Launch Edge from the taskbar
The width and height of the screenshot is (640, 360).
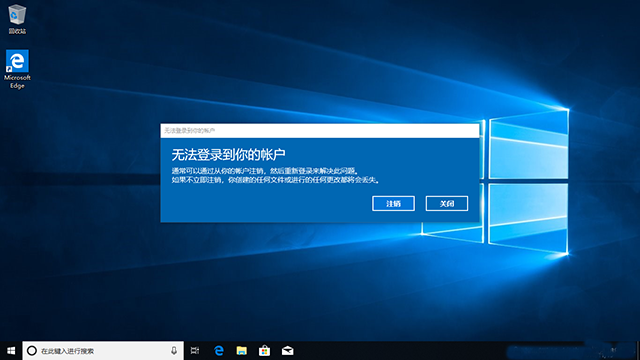[x=219, y=351]
